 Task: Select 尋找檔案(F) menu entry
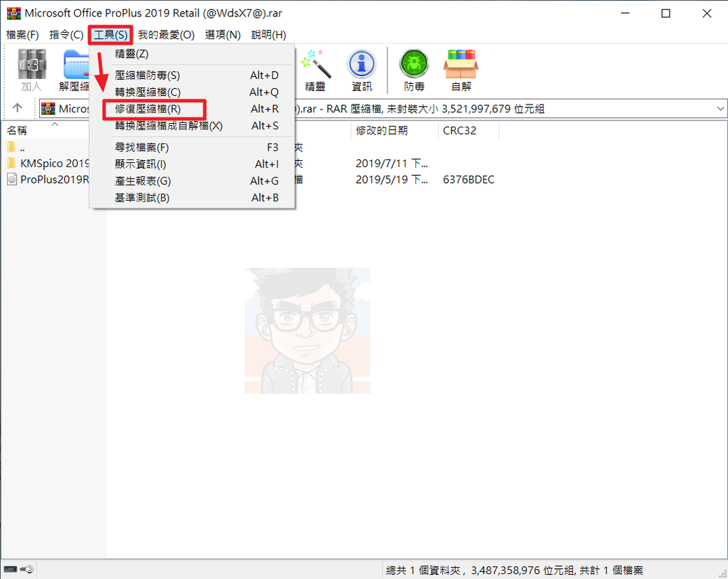[192, 147]
